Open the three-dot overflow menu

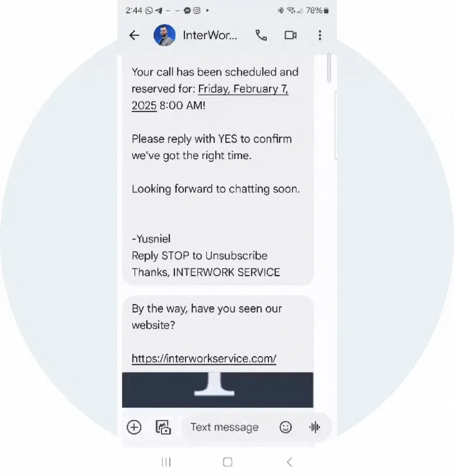click(320, 35)
